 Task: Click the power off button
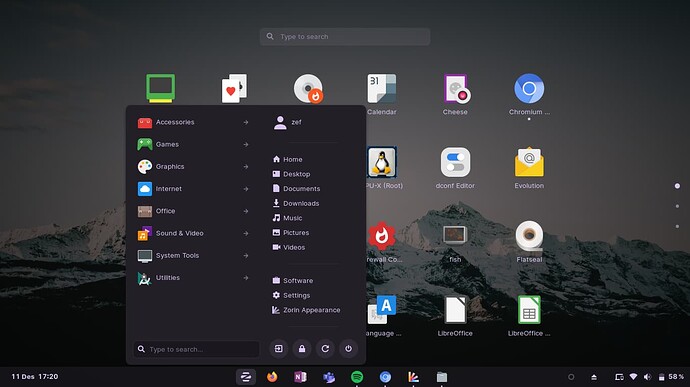tap(349, 349)
